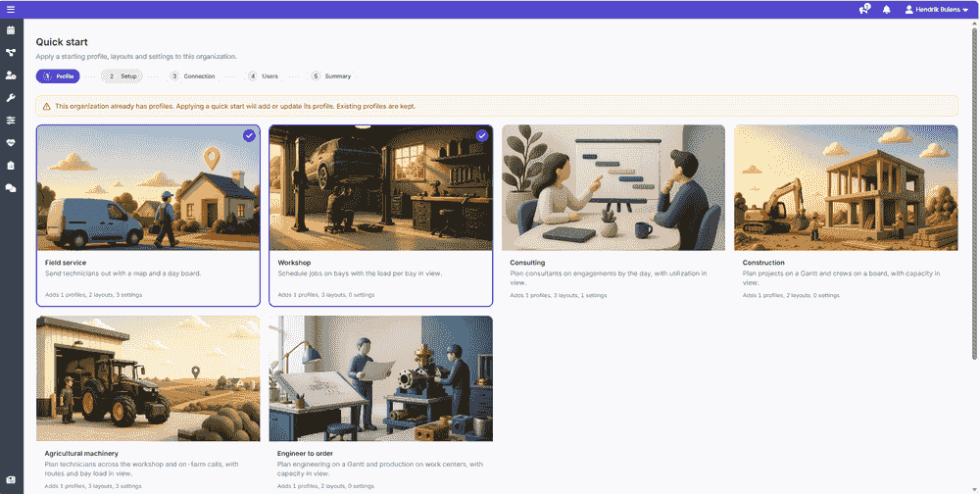Open the calendar icon in the sidebar
Screen dimensions: 980x494
(11, 30)
